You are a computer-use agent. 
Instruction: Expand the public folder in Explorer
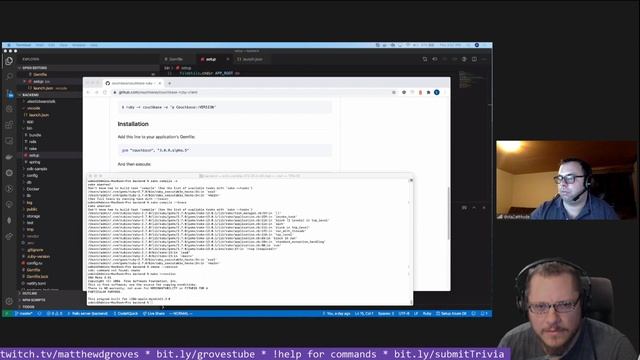tap(32, 209)
